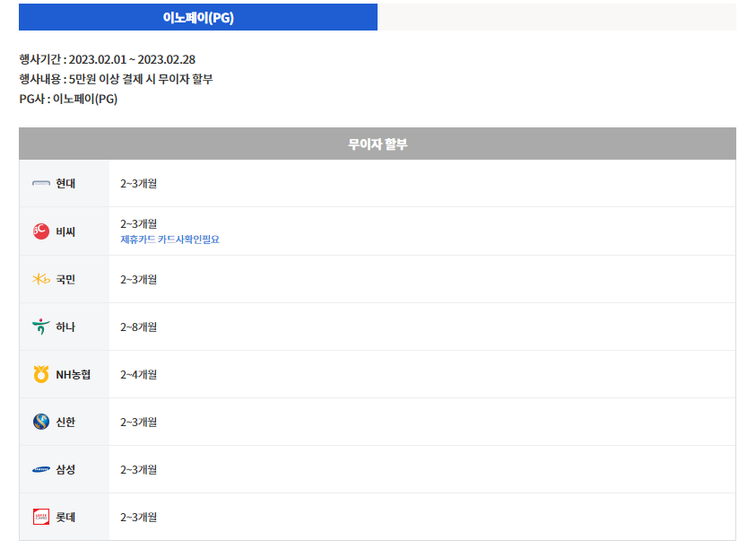Switch to the 이노페이(PG) tab
Image resolution: width=756 pixels, height=549 pixels.
pyautogui.click(x=198, y=17)
